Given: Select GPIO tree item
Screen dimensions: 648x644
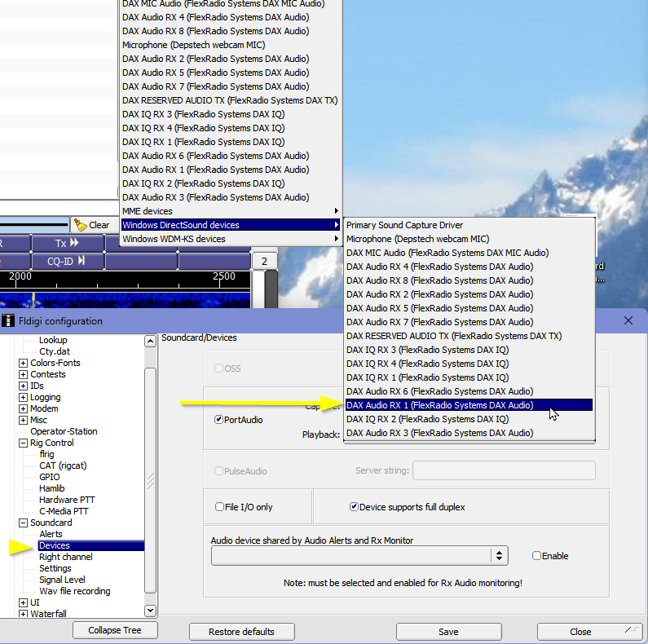Looking at the screenshot, I should 50,477.
